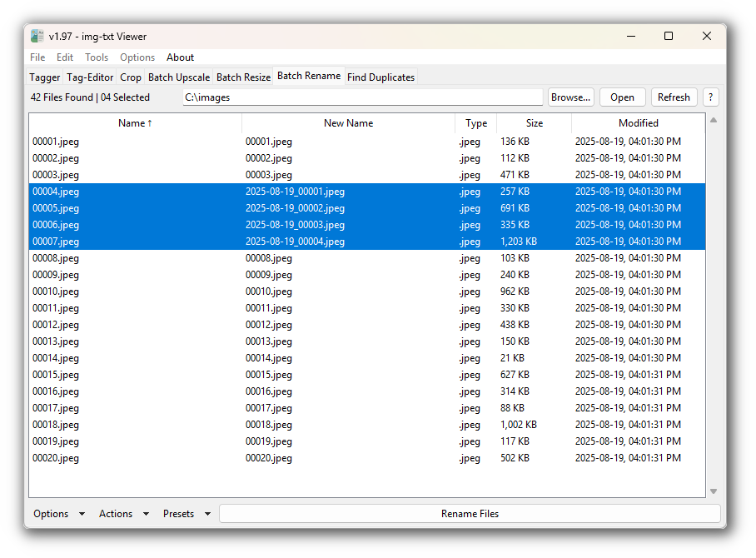Select the 00018.jpeg file row
The image size is (756, 558).
pos(367,425)
